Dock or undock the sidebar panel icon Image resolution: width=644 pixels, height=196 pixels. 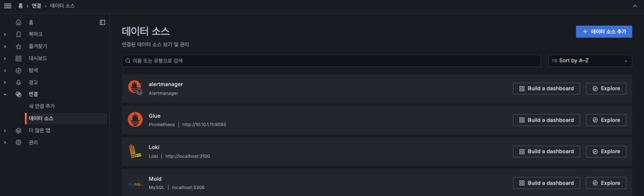tap(102, 22)
